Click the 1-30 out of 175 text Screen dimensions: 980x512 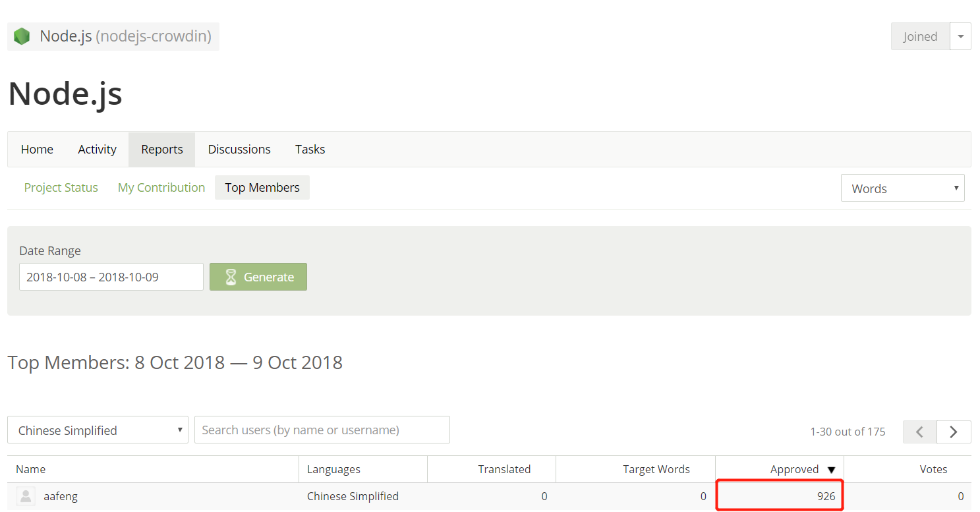coord(848,432)
